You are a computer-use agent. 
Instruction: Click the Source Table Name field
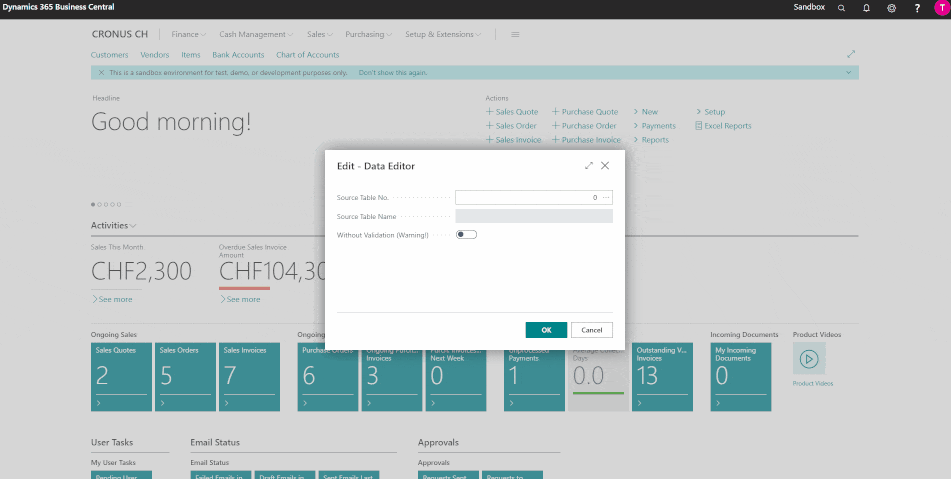click(534, 216)
